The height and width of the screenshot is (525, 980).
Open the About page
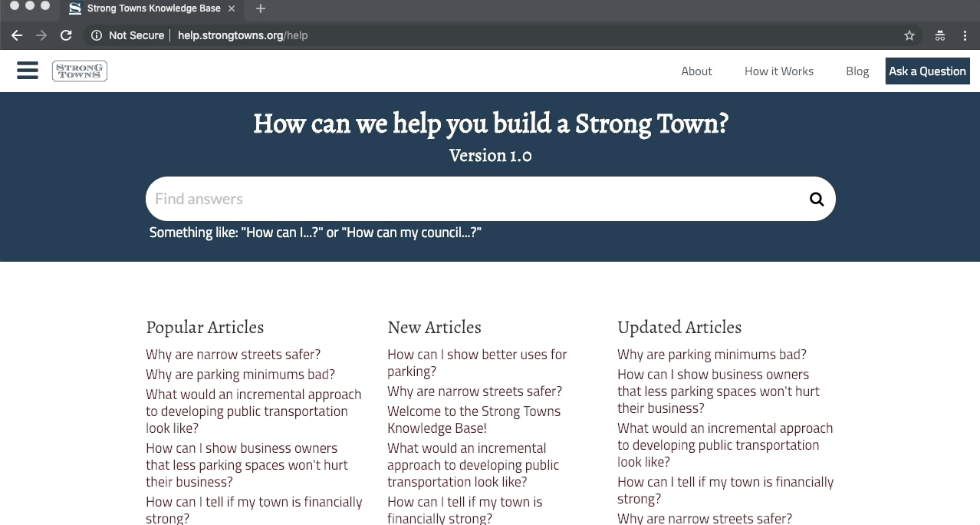[x=696, y=71]
